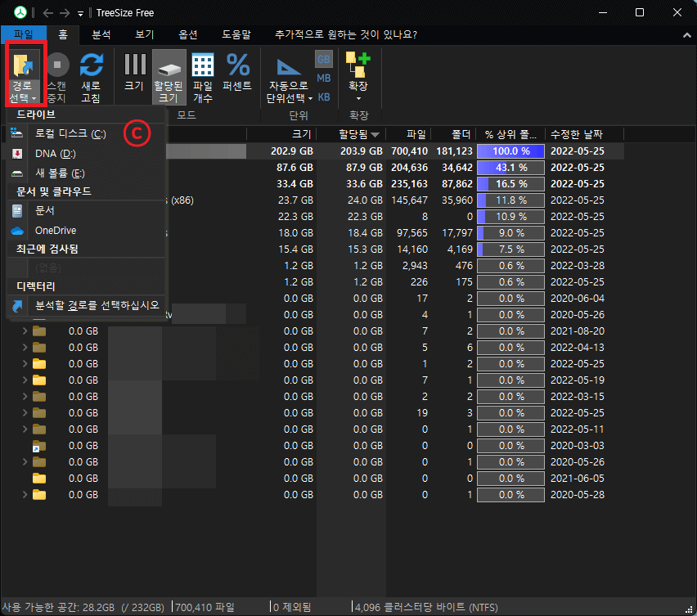The width and height of the screenshot is (697, 616).
Task: Switch to the 분석 ribbon tab
Action: (x=101, y=34)
